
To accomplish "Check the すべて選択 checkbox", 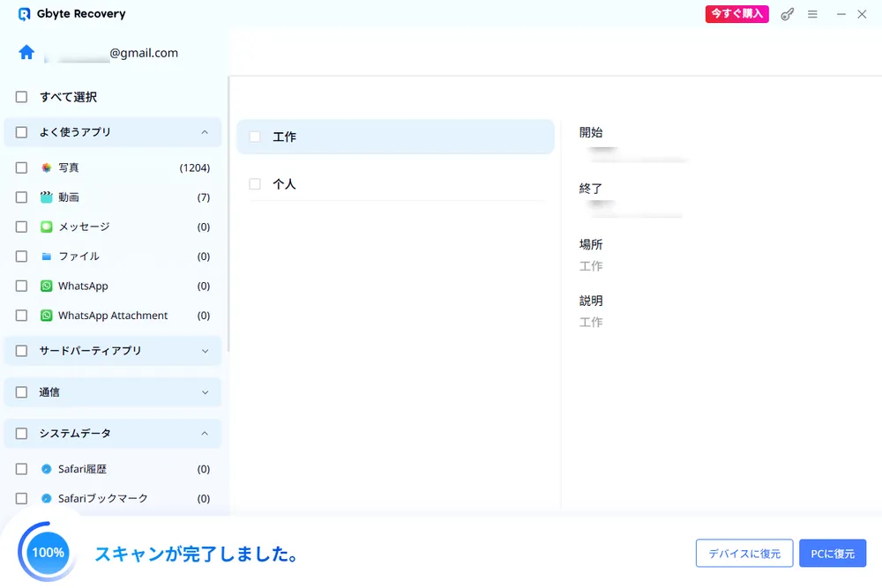I will (x=19, y=97).
